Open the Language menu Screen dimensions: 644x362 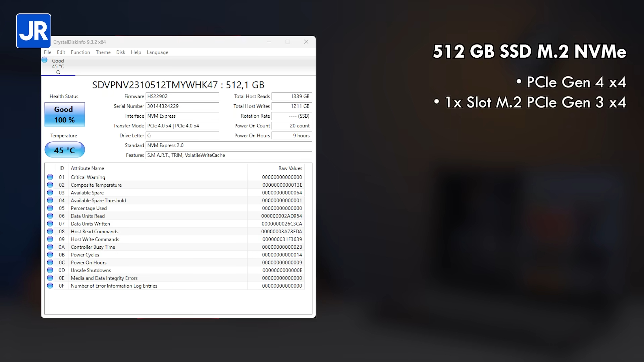(x=157, y=52)
